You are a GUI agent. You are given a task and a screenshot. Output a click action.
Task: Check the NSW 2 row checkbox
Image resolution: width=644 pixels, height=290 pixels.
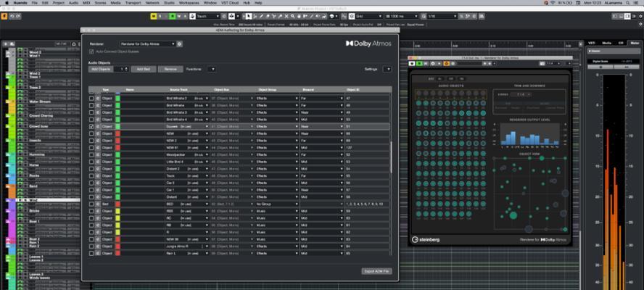pyautogui.click(x=91, y=141)
